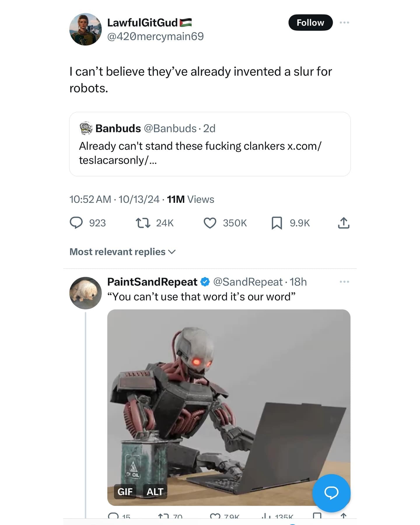Open more options on PaintSandRepeat's reply

[x=344, y=282]
